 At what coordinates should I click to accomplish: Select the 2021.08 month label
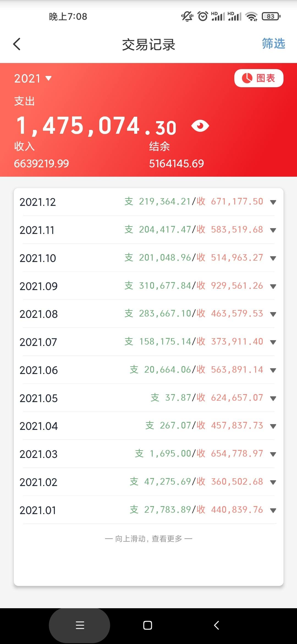coord(39,314)
